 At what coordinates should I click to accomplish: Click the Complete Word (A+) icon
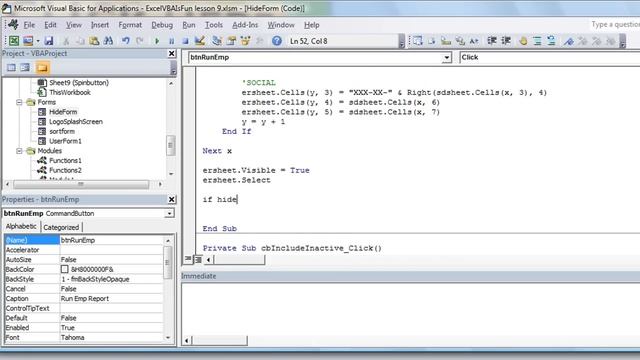pos(473,41)
